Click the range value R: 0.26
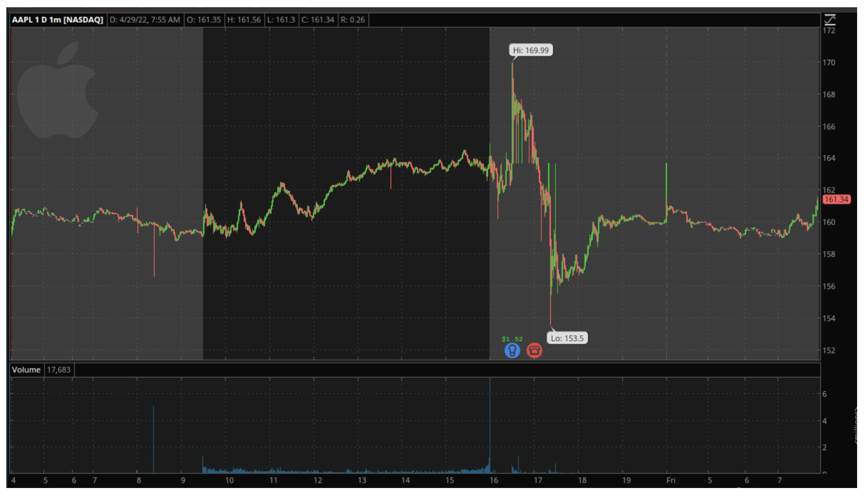The image size is (868, 498). [353, 20]
